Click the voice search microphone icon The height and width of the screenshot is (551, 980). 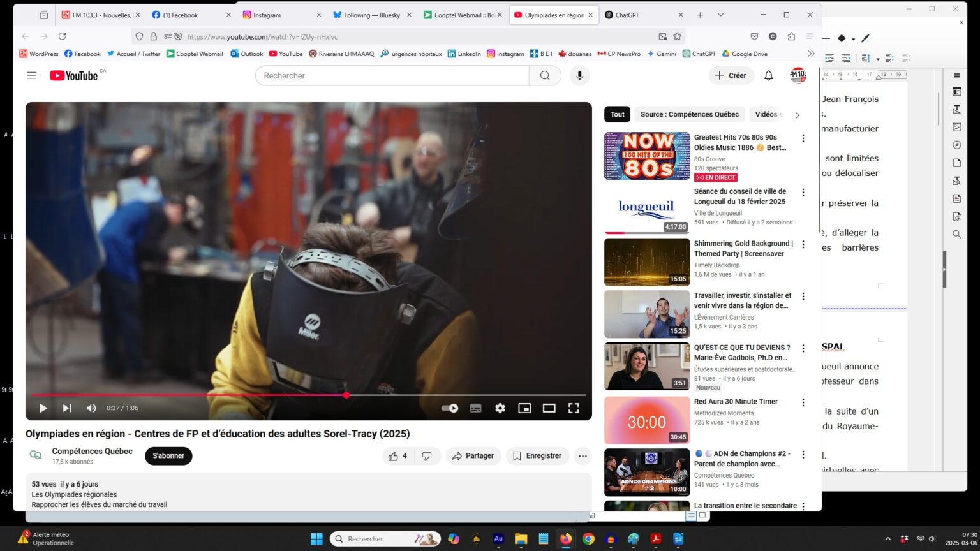click(579, 75)
